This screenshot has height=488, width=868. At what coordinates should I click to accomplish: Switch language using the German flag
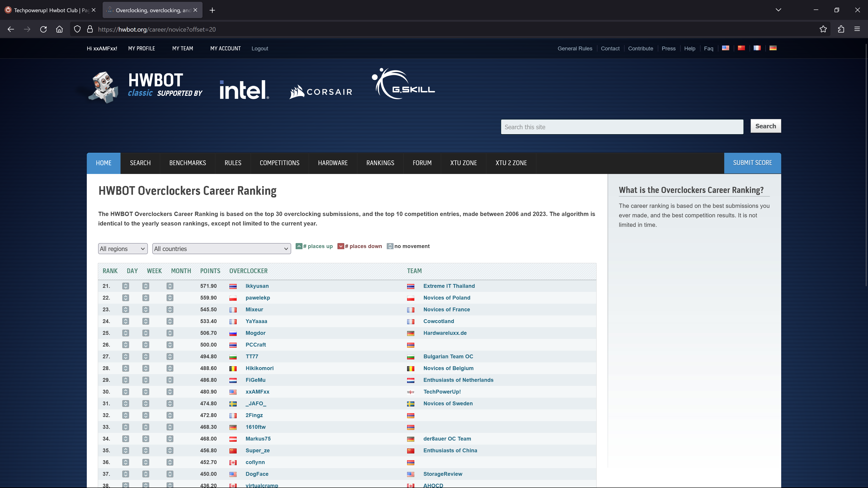[773, 48]
